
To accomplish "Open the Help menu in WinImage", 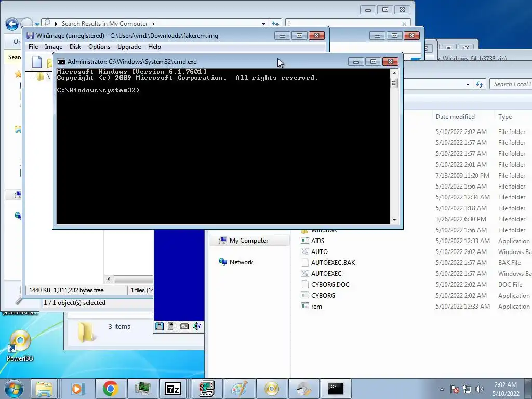I will (154, 47).
